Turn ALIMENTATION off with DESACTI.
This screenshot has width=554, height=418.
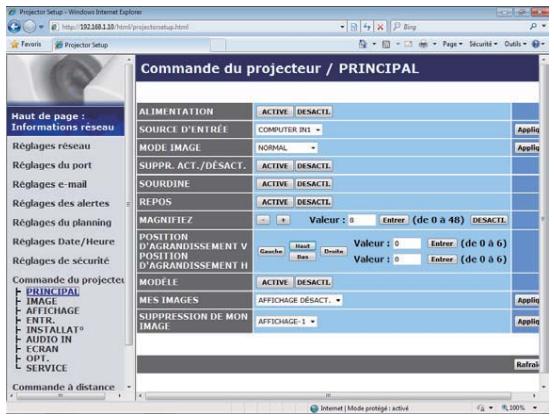pos(313,112)
